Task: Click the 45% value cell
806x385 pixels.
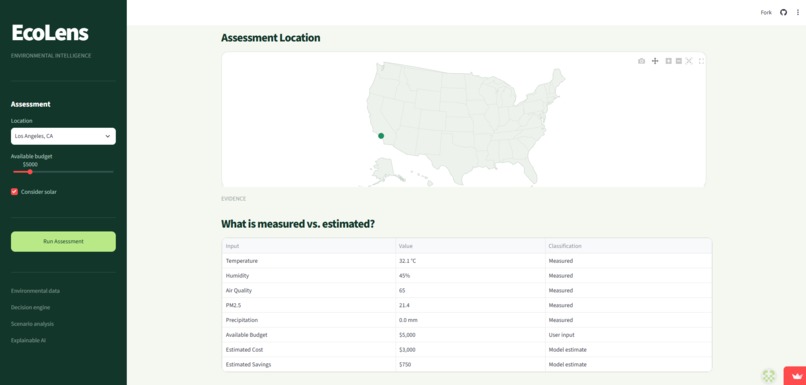Action: [470, 276]
